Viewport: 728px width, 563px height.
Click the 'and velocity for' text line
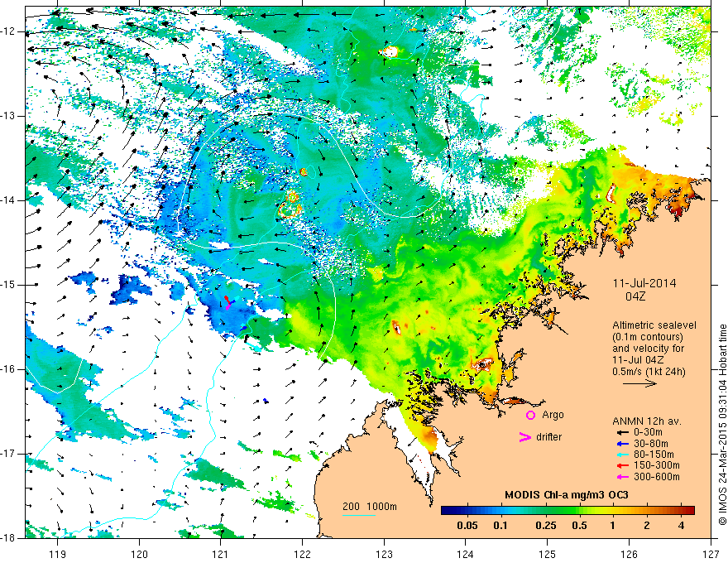pyautogui.click(x=648, y=348)
